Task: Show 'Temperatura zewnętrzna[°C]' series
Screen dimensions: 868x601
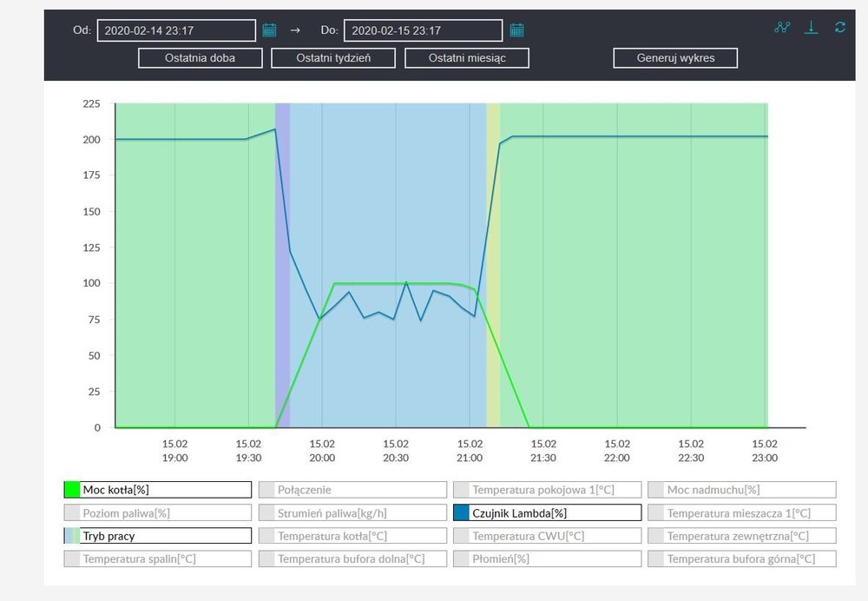Action: [749, 536]
